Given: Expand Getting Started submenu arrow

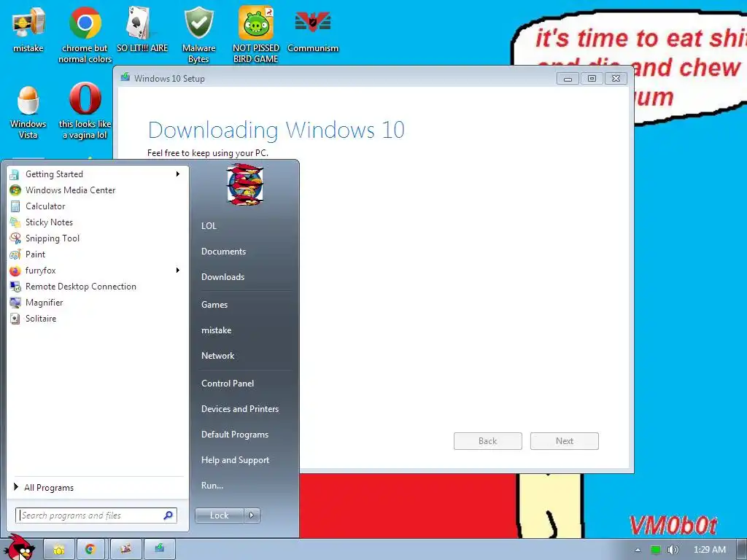Looking at the screenshot, I should 178,174.
